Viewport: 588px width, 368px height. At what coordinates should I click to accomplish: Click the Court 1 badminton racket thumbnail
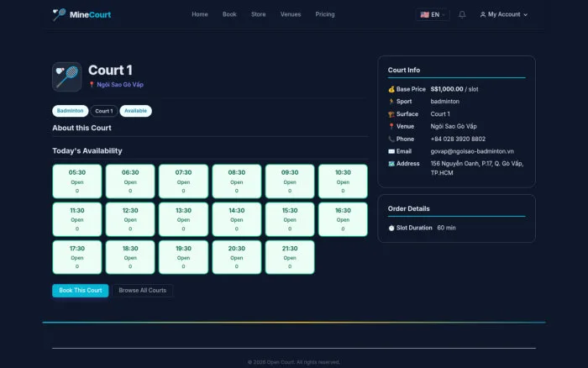click(66, 77)
